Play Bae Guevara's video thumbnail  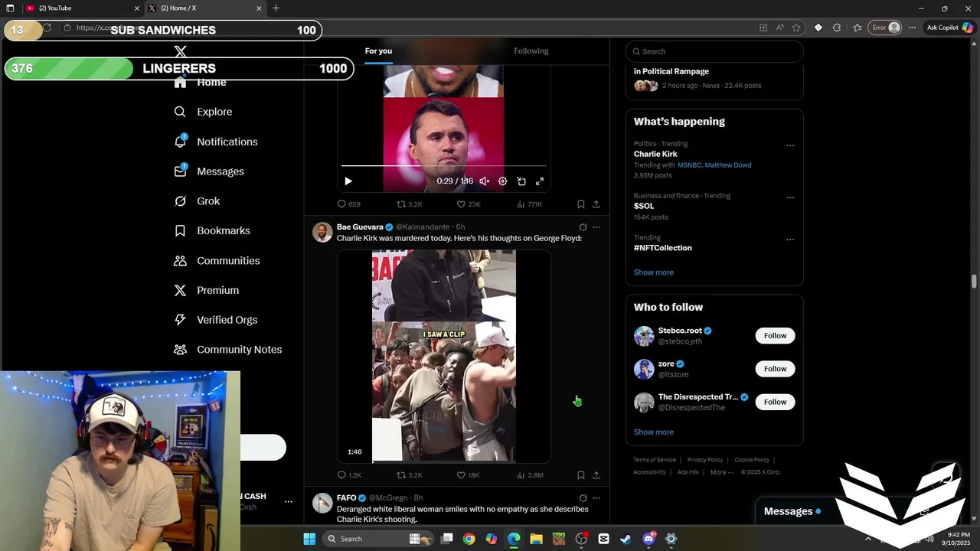coord(444,357)
